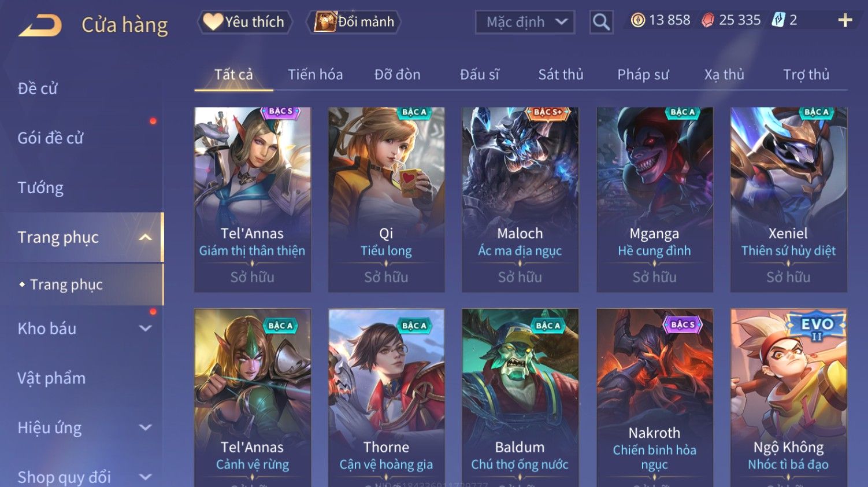Open search with the magnifying glass icon
The height and width of the screenshot is (487, 868).
coord(601,23)
